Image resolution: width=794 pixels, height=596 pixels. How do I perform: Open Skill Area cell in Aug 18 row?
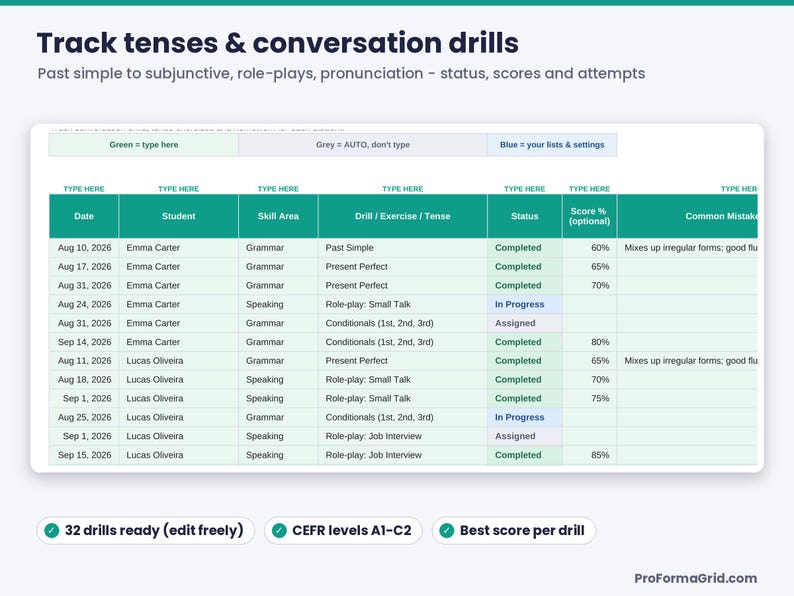(278, 379)
